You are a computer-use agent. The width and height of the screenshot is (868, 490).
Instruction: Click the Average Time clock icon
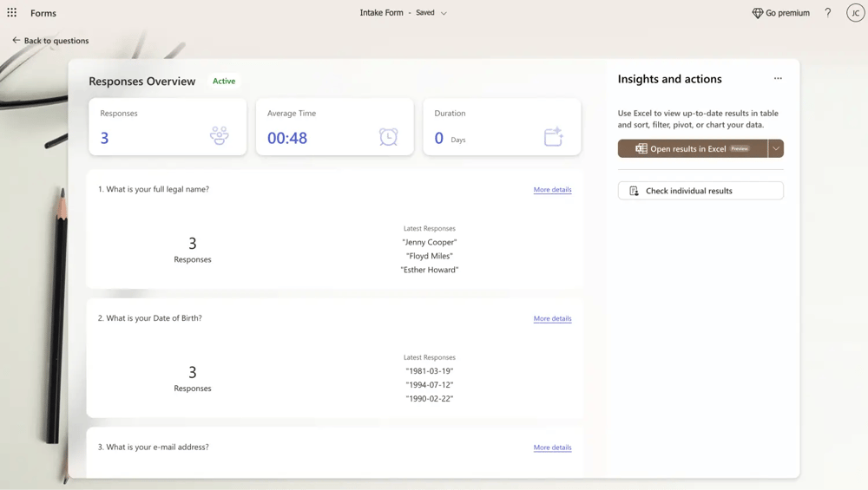pos(388,136)
